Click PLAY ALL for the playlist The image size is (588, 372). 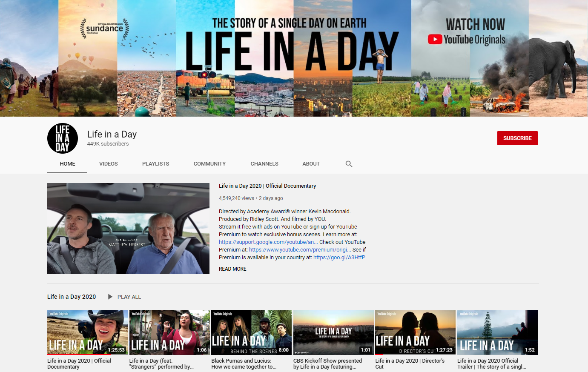(x=129, y=297)
